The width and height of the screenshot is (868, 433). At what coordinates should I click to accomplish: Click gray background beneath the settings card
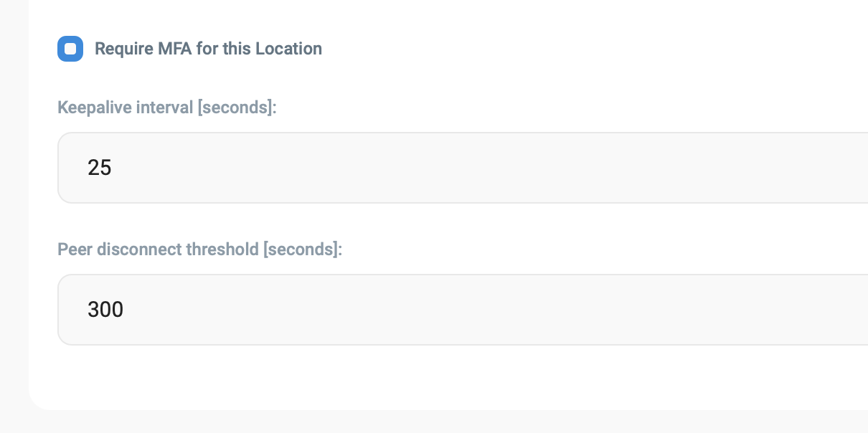(x=430, y=422)
